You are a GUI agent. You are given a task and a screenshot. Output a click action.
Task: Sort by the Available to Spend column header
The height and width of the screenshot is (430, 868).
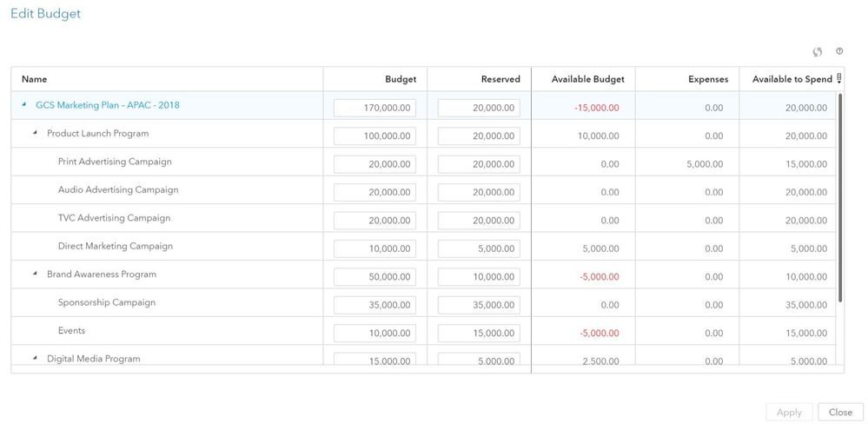(792, 79)
